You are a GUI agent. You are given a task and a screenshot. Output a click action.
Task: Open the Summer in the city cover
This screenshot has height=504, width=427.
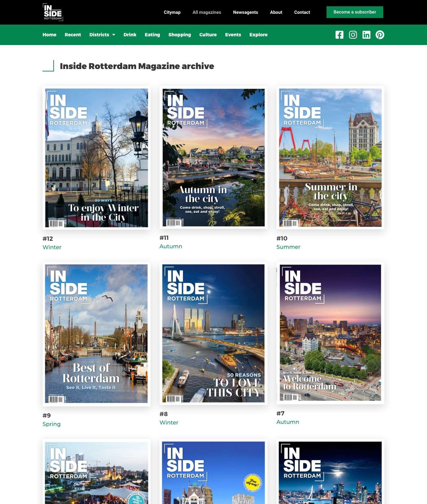click(x=330, y=158)
